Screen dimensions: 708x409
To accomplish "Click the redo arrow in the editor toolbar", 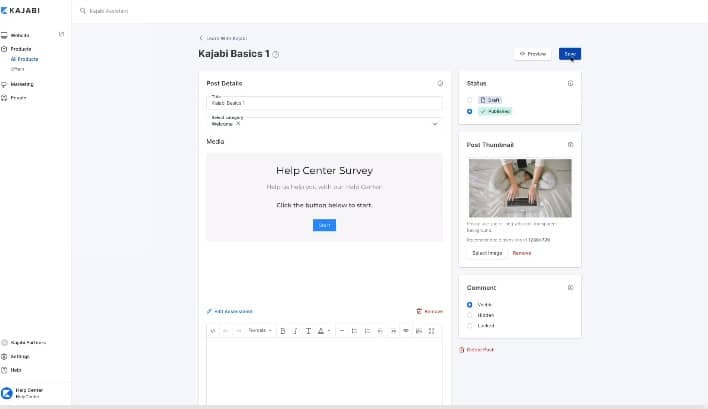I will tap(238, 331).
